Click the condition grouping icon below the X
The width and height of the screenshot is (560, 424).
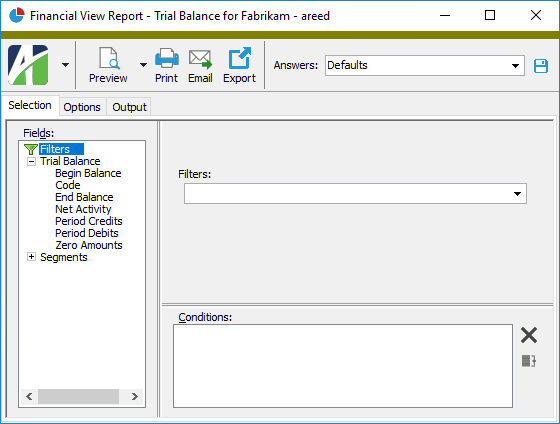tap(529, 361)
